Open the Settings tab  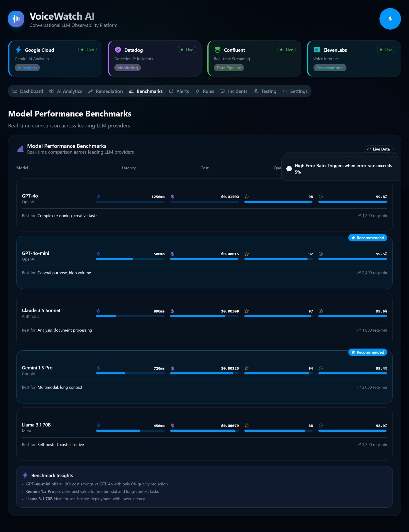pos(295,91)
